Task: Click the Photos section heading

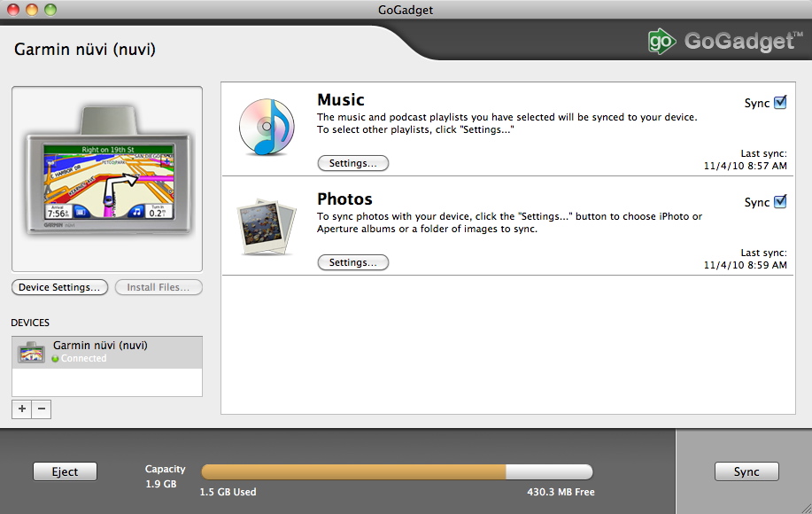Action: tap(344, 199)
